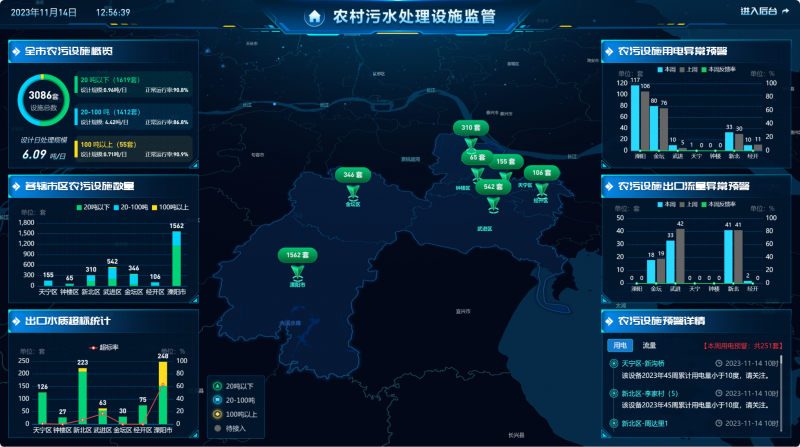Open the 新北区-李家村（5） alert entry

(x=648, y=394)
